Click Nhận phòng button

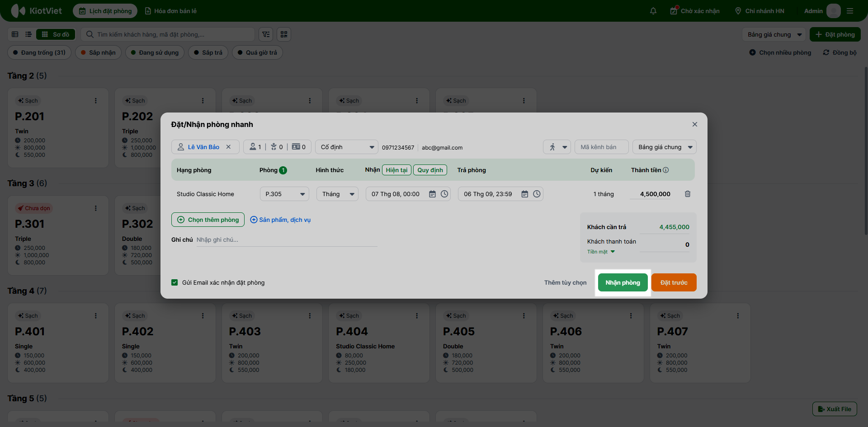point(623,282)
